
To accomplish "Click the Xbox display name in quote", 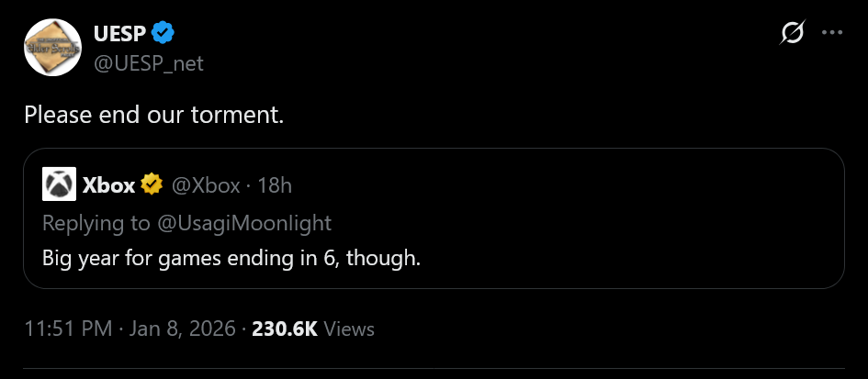I will [x=108, y=185].
